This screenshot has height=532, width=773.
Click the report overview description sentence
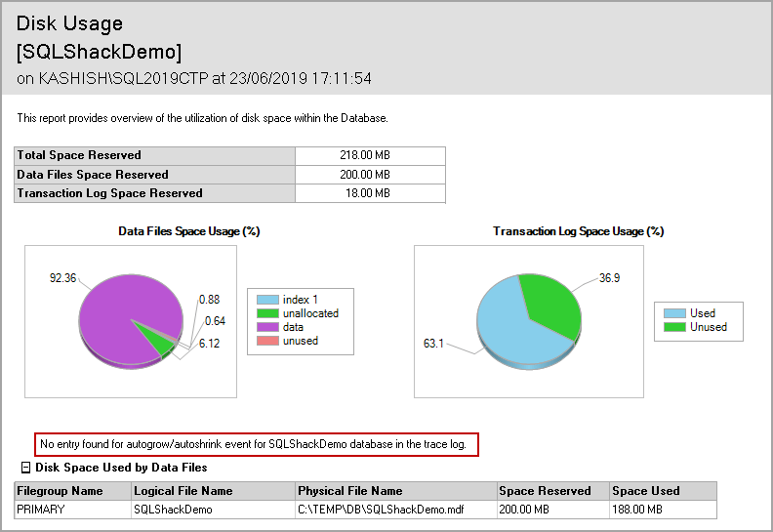coord(203,118)
